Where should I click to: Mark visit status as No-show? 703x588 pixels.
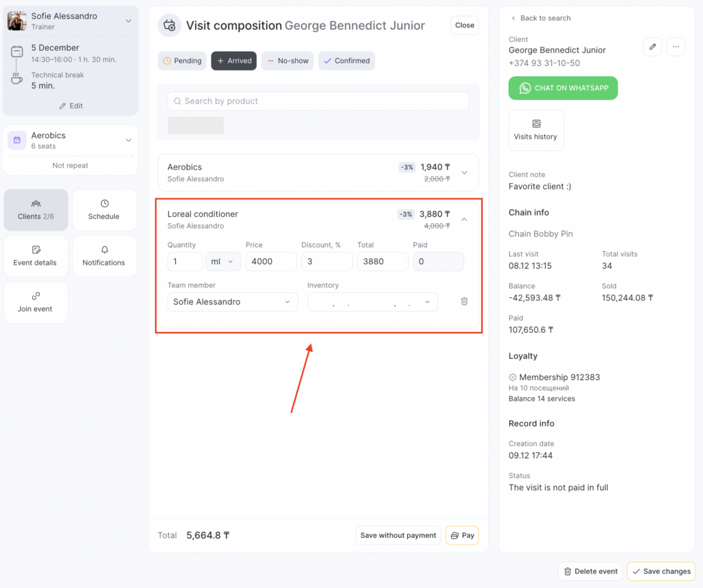pos(287,60)
